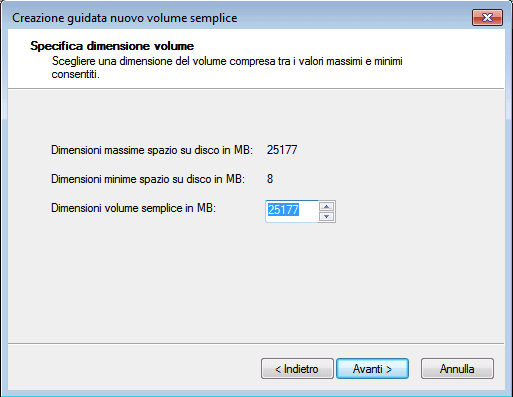
Task: Return to previous step with Indietro
Action: [x=297, y=369]
